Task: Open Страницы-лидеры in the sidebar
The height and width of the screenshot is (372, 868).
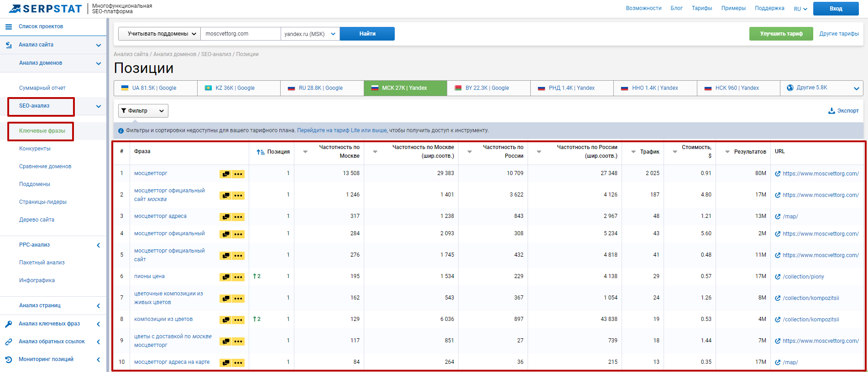Action: click(43, 202)
